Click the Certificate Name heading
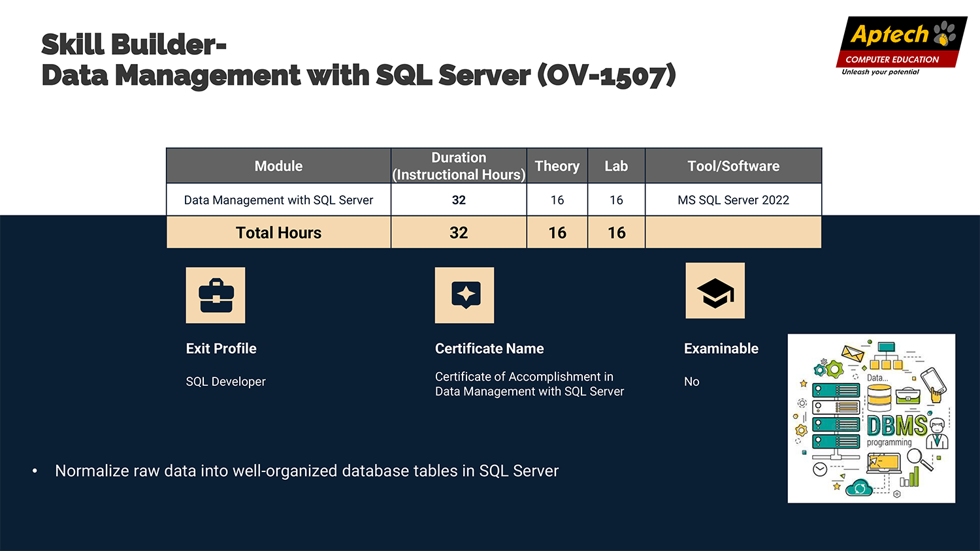This screenshot has width=980, height=551. tap(489, 349)
